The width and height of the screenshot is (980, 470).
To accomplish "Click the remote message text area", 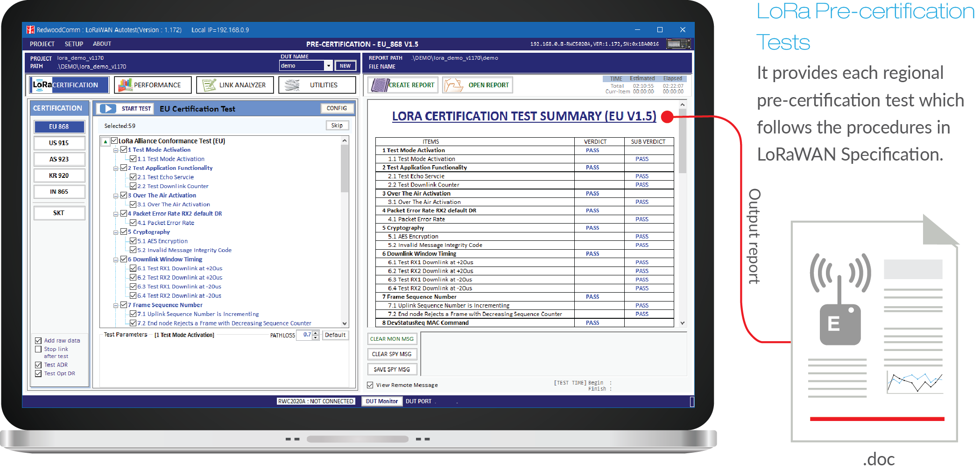I will click(554, 354).
